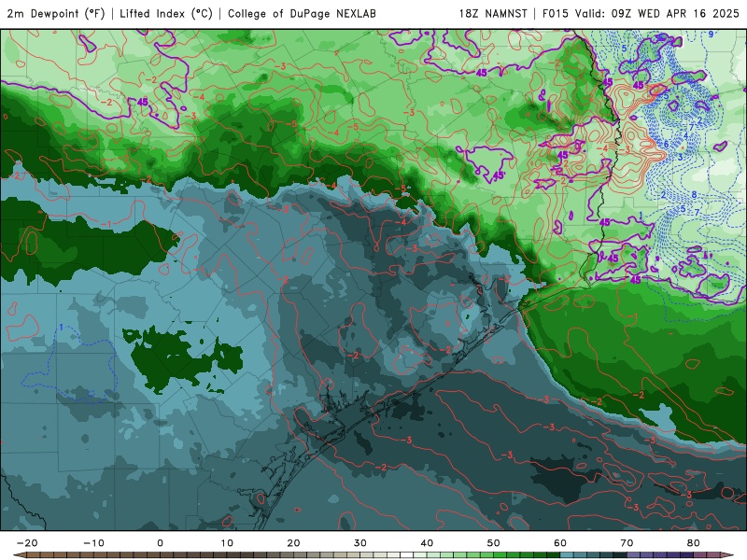Screen dimensions: 747x560
Task: Click the 50 value on color scale
Action: coord(494,543)
